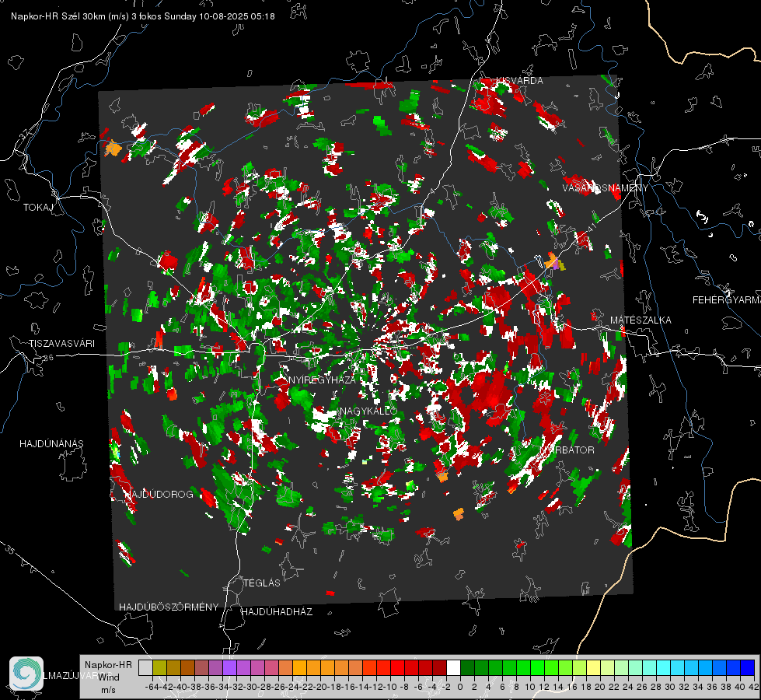Select the gray leftmost legend swatch
761x700 pixels.
[145, 667]
